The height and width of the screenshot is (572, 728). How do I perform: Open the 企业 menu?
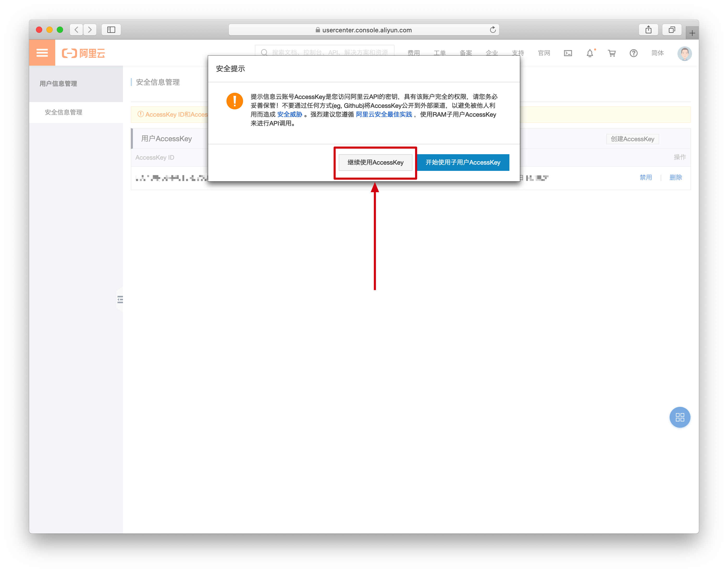pyautogui.click(x=491, y=53)
